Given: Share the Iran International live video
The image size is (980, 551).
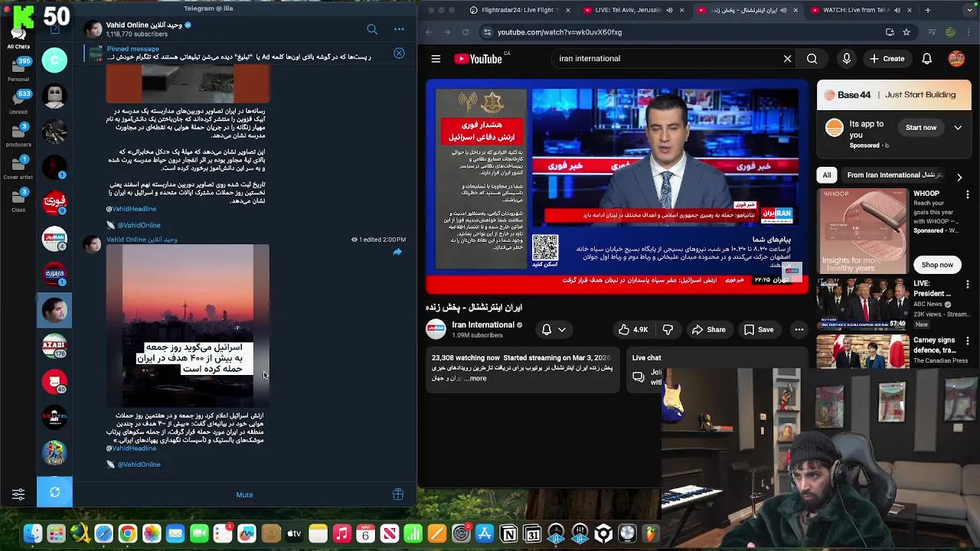Looking at the screenshot, I should click(x=708, y=330).
